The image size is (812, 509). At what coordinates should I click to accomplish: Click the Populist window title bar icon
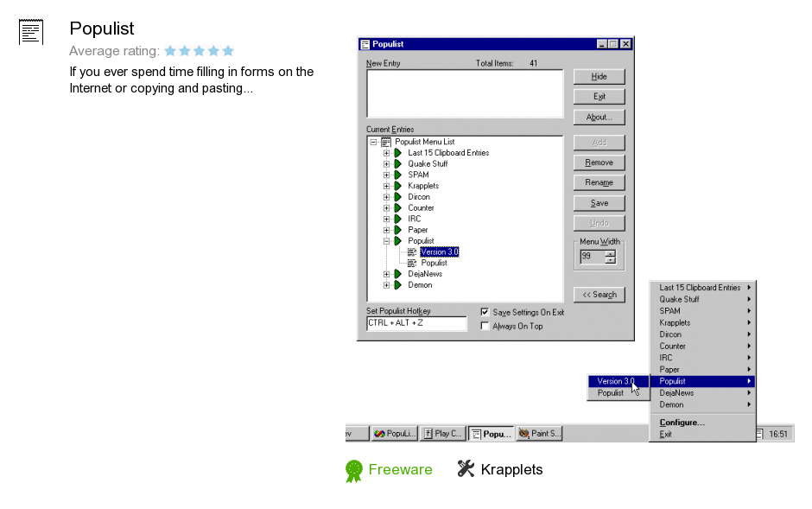(x=365, y=45)
